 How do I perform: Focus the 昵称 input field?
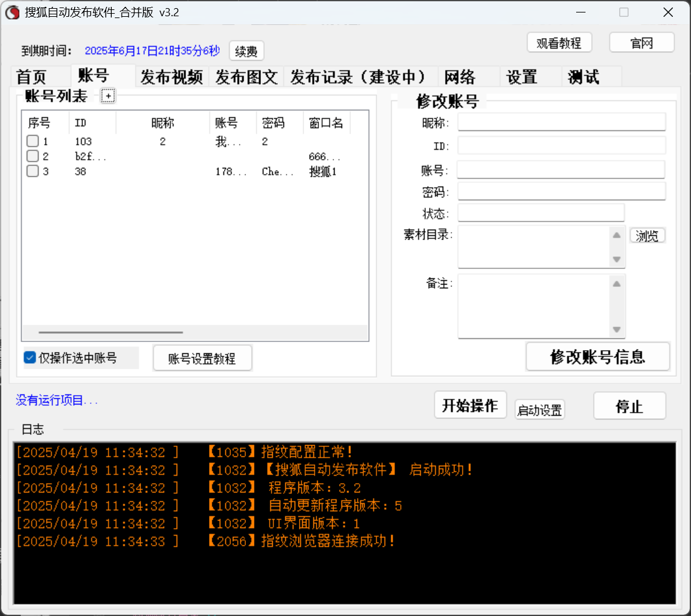pos(561,122)
